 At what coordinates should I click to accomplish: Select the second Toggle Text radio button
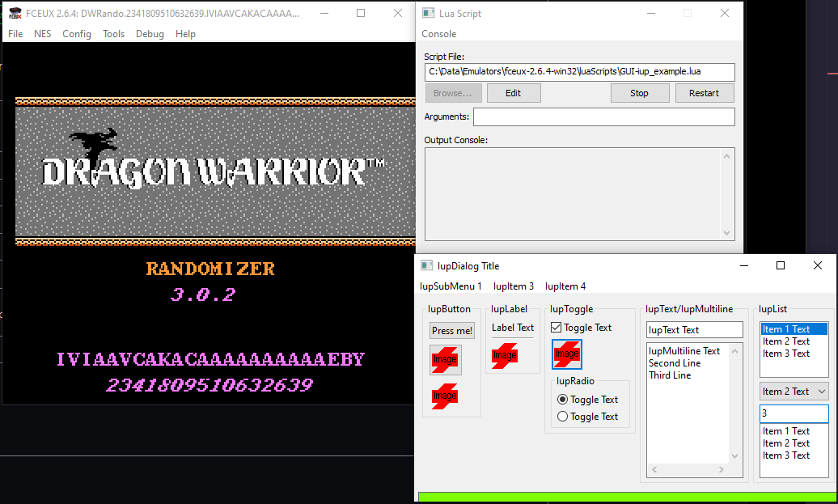coord(562,417)
